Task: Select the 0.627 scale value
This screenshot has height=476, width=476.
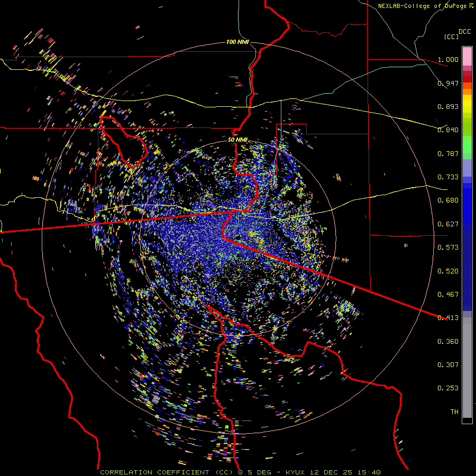Action: tap(448, 224)
